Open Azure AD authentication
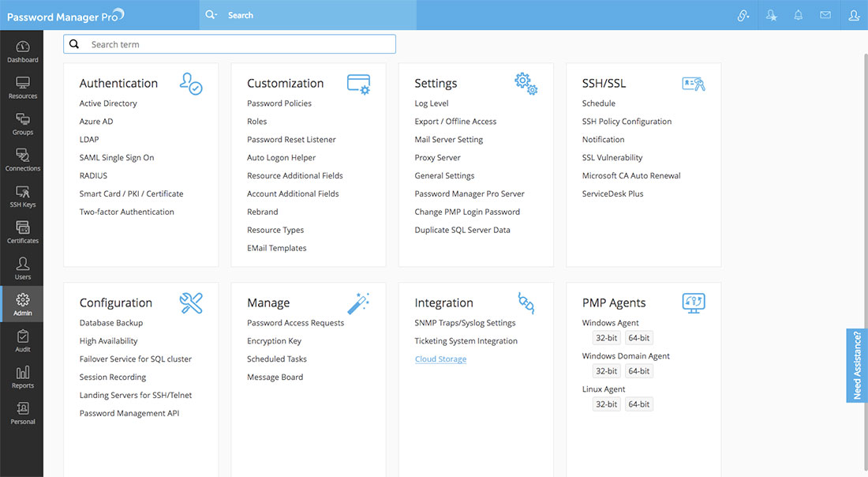 pos(95,122)
